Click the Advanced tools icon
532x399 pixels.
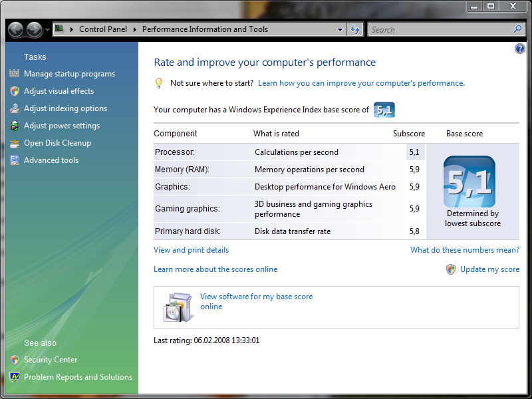tap(14, 160)
